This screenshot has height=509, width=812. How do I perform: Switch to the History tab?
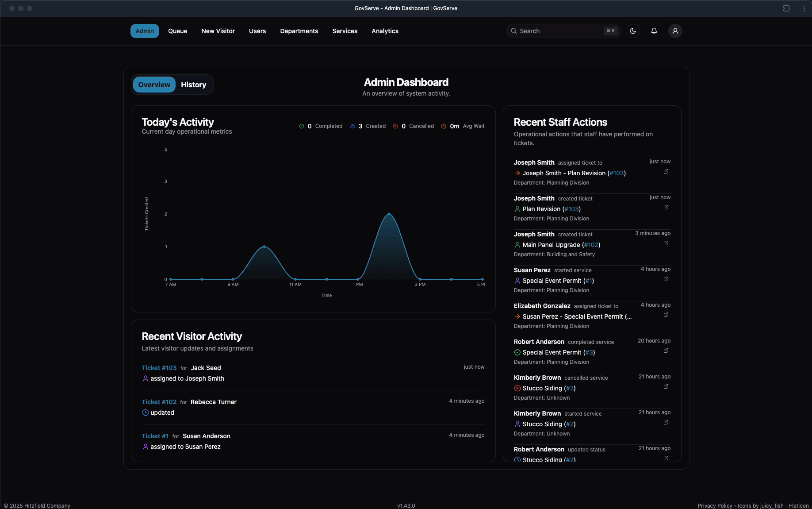click(193, 85)
